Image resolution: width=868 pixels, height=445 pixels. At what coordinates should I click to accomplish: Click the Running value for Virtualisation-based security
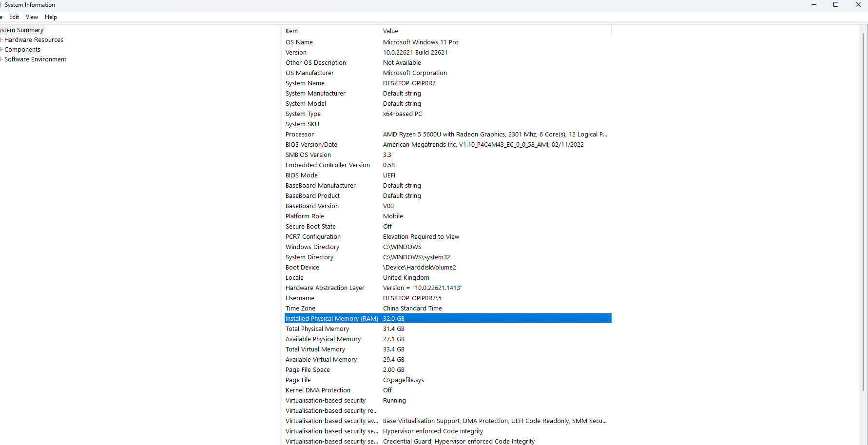[394, 401]
